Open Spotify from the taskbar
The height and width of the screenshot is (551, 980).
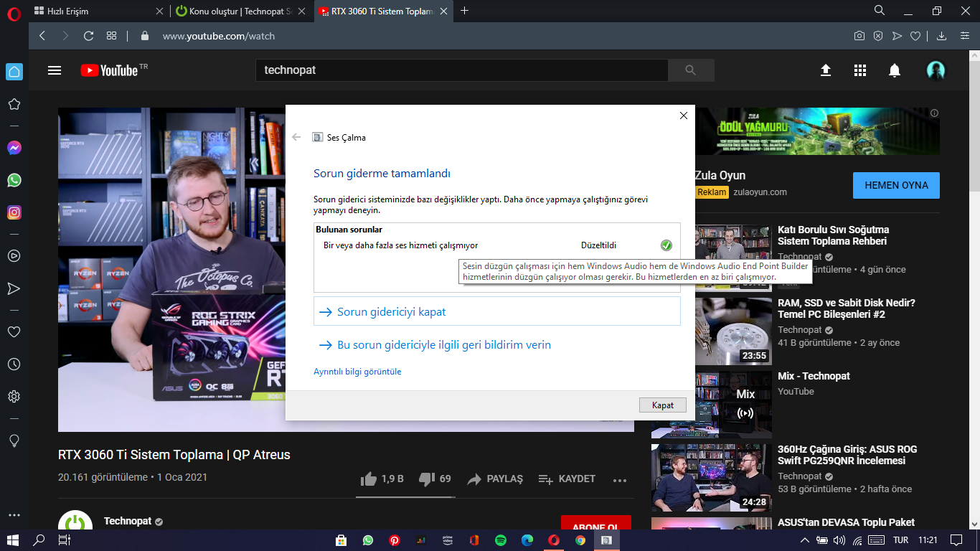pyautogui.click(x=501, y=540)
